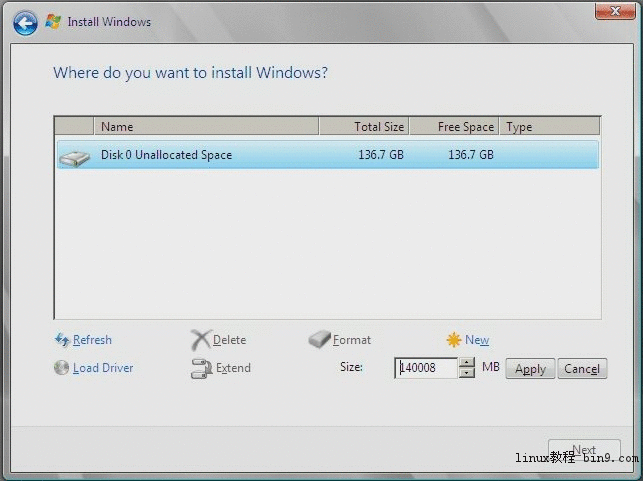643x481 pixels.
Task: Click the 136.7 GB Total Size value
Action: pyautogui.click(x=381, y=155)
